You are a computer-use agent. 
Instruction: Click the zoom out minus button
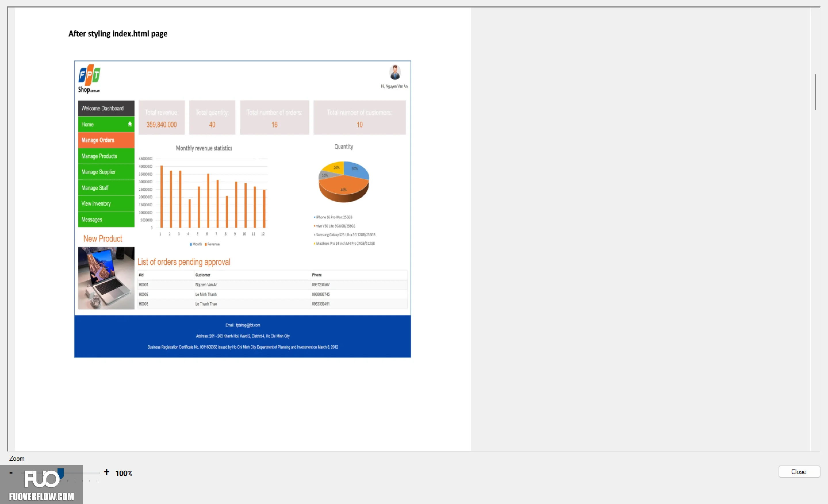pyautogui.click(x=11, y=473)
